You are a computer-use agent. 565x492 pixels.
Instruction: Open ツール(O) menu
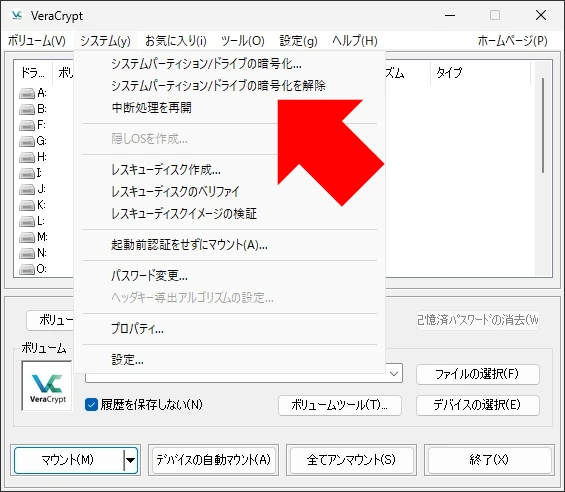point(243,41)
